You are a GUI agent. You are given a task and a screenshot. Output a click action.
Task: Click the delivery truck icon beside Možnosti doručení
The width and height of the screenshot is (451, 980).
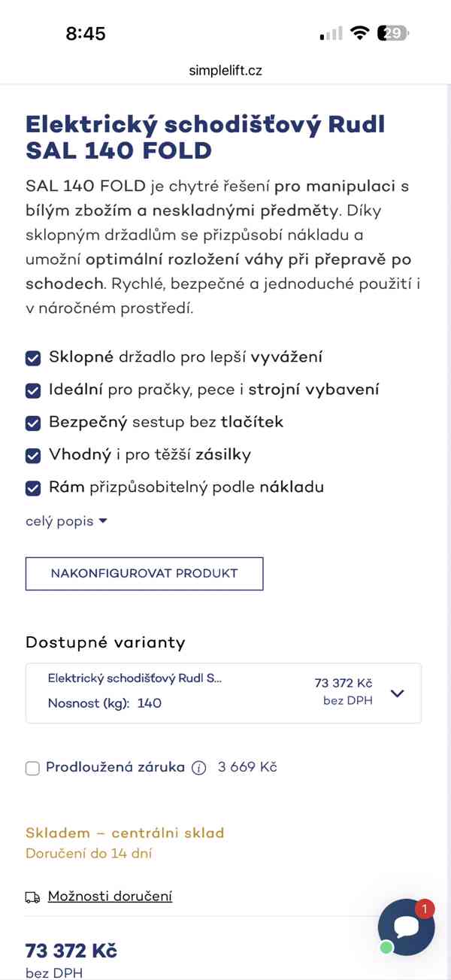click(32, 897)
